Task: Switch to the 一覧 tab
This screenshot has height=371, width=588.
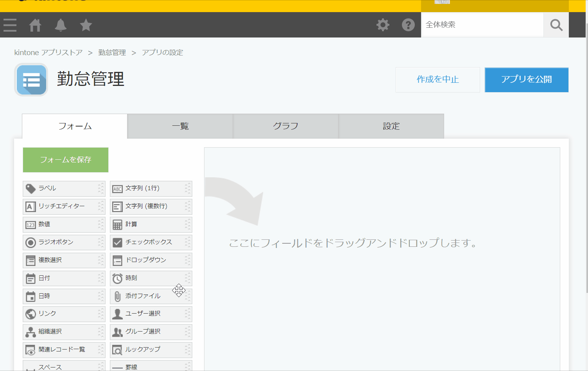Action: 180,126
